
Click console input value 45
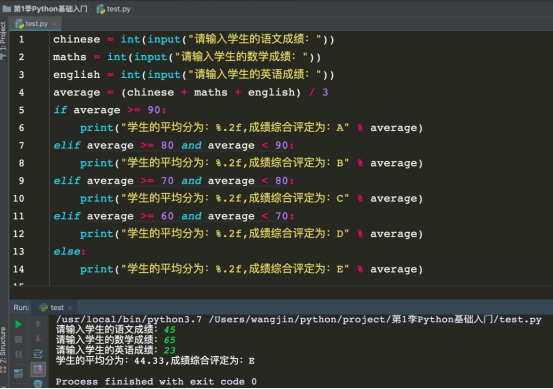tap(170, 330)
